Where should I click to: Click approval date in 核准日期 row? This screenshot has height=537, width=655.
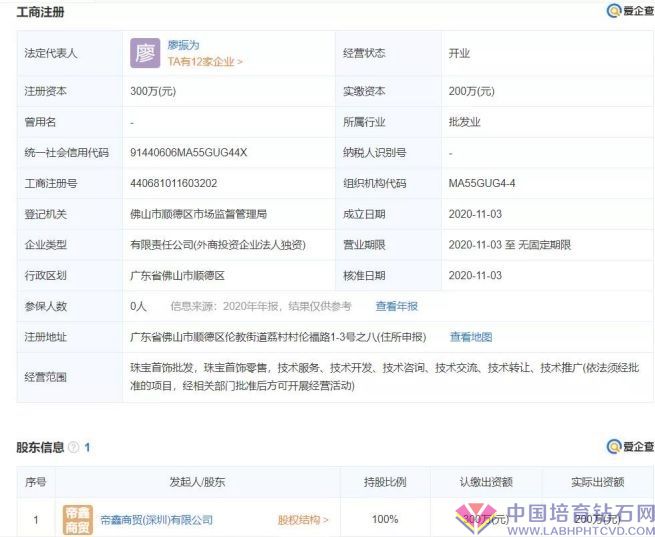pos(475,275)
